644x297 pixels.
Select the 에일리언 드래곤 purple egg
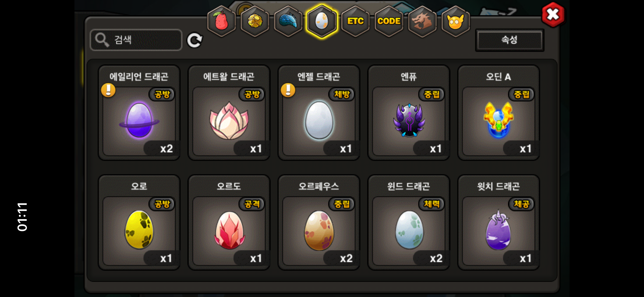(139, 113)
